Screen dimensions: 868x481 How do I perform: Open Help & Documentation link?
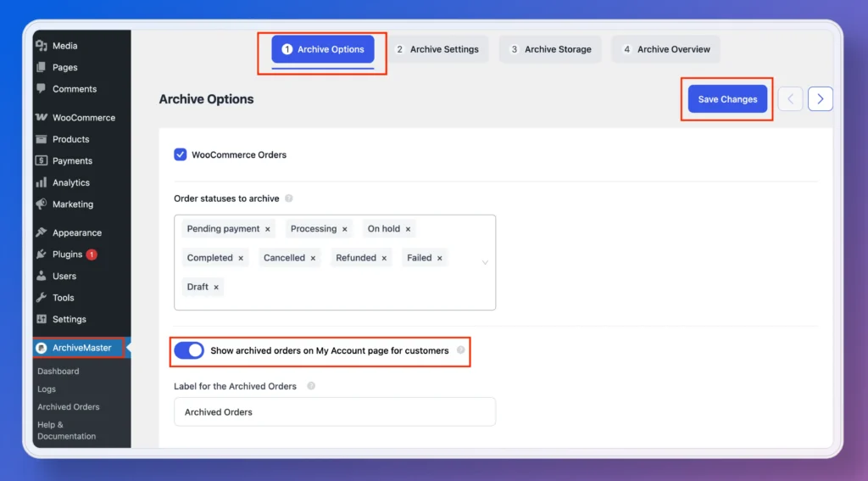click(x=66, y=431)
